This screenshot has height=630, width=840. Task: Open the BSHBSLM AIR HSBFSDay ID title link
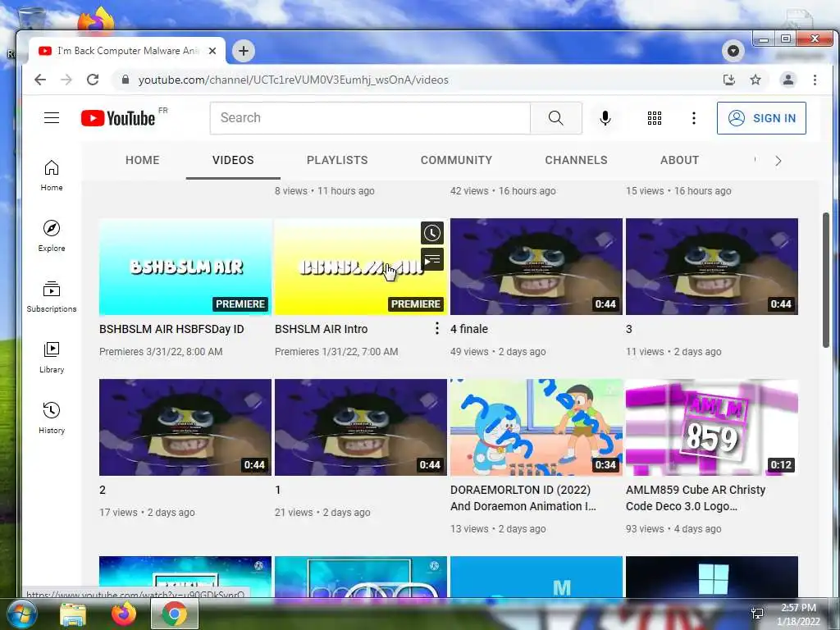[171, 329]
